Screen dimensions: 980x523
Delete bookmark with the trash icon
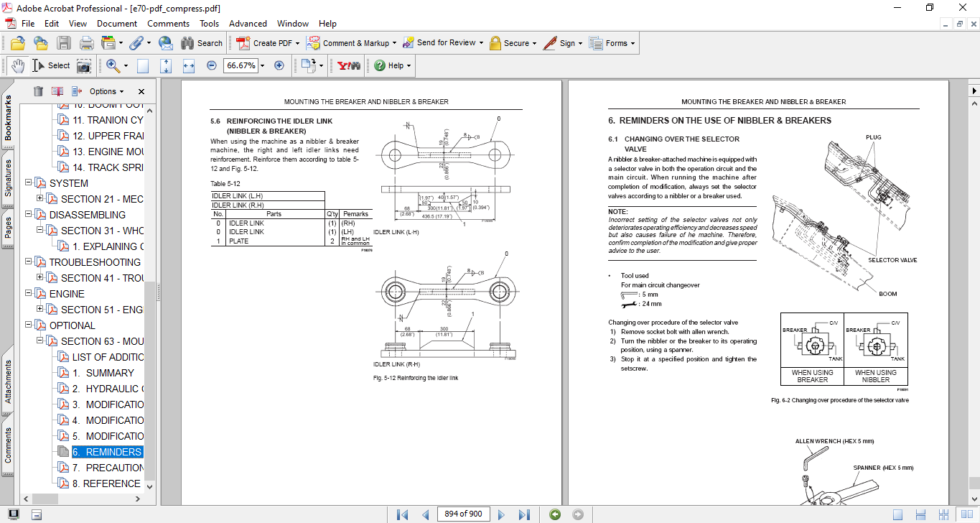(x=38, y=91)
